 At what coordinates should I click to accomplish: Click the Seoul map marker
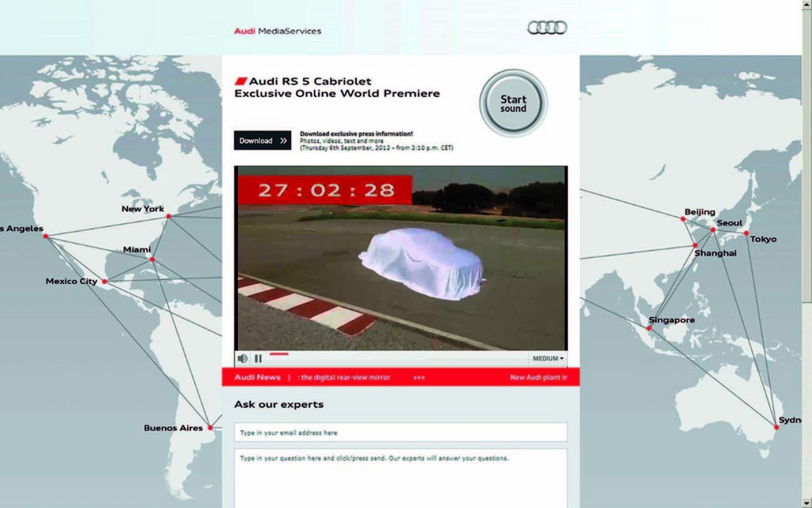tap(713, 229)
